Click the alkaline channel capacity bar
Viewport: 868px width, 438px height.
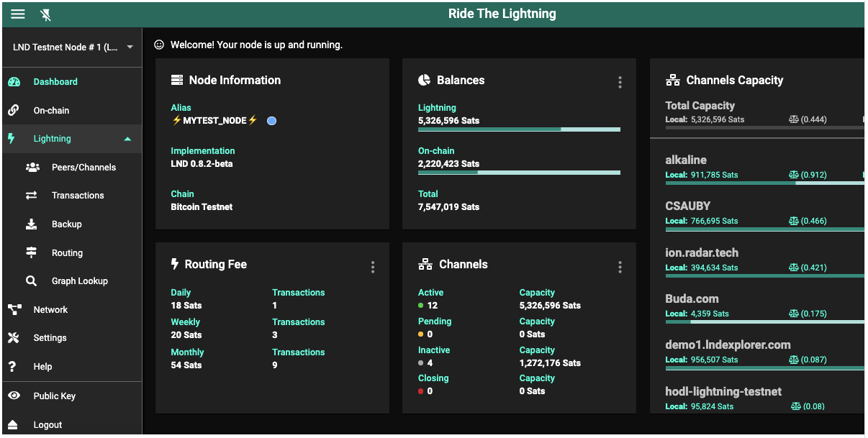pyautogui.click(x=764, y=183)
